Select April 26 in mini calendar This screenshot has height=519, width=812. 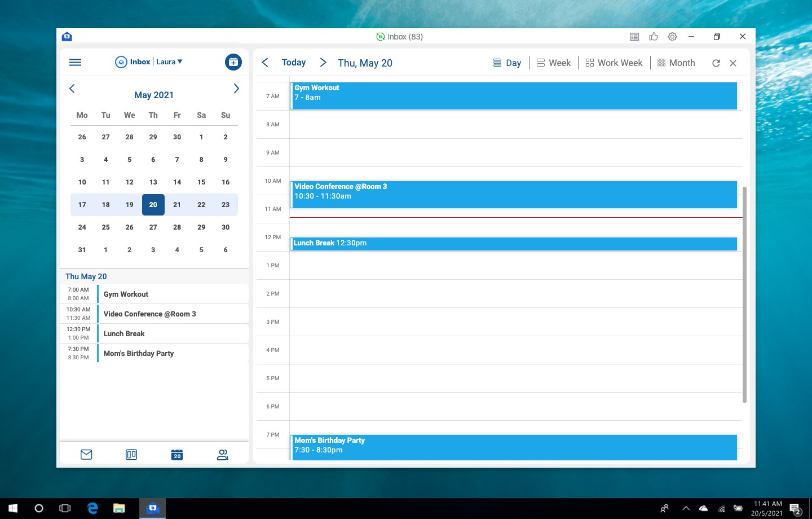click(82, 137)
